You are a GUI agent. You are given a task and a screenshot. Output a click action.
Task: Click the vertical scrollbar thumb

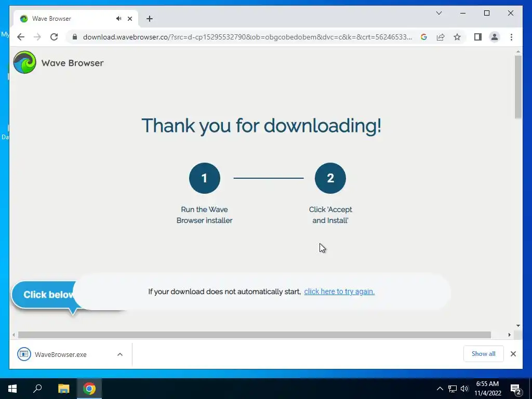518,87
